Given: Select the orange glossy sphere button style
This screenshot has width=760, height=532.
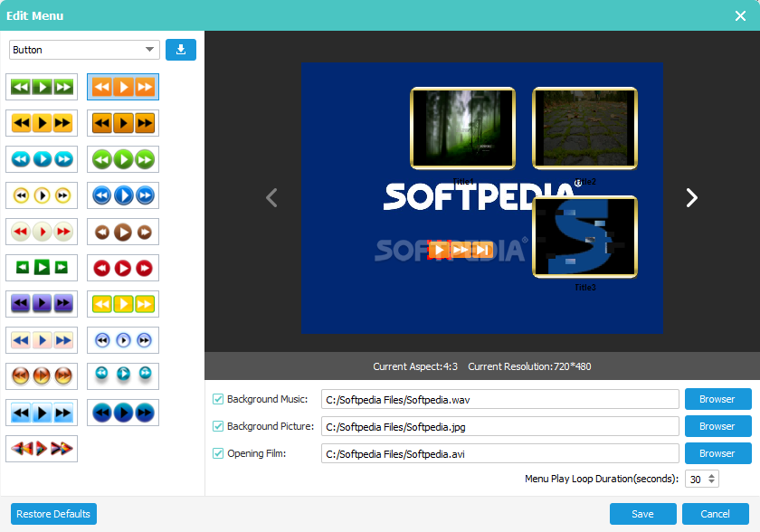Looking at the screenshot, I should 42,376.
